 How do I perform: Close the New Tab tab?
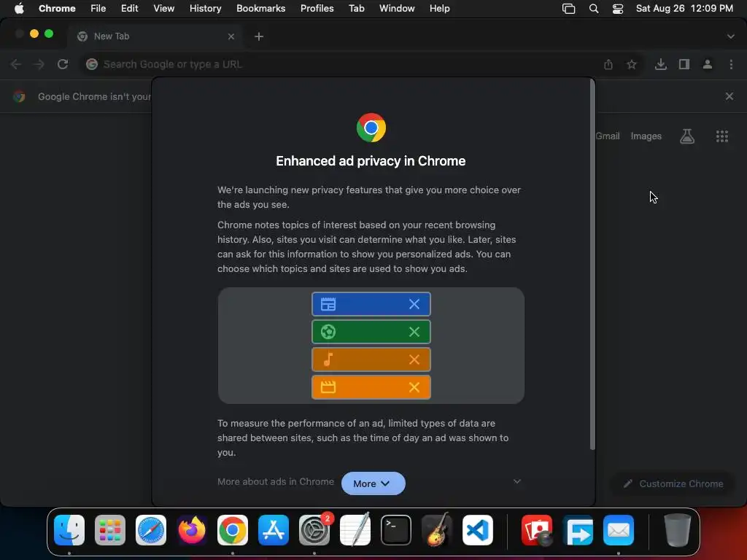(231, 36)
